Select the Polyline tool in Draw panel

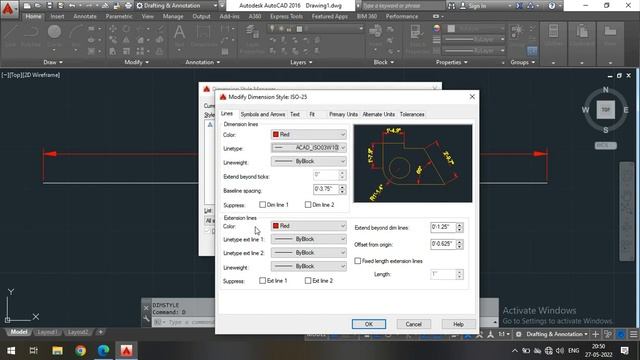tap(31, 36)
